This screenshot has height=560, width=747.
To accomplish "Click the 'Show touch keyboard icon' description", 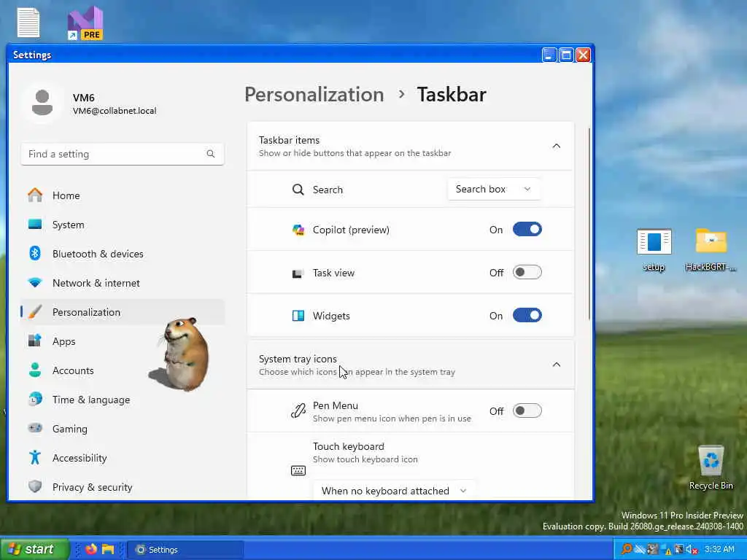I will (x=365, y=459).
